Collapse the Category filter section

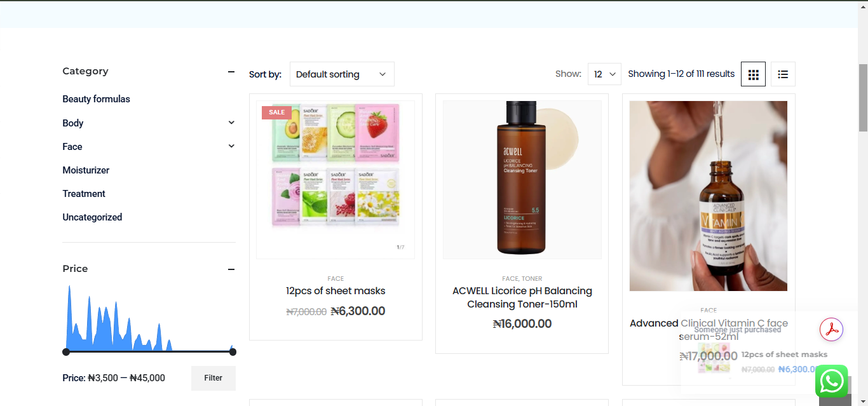[x=231, y=72]
